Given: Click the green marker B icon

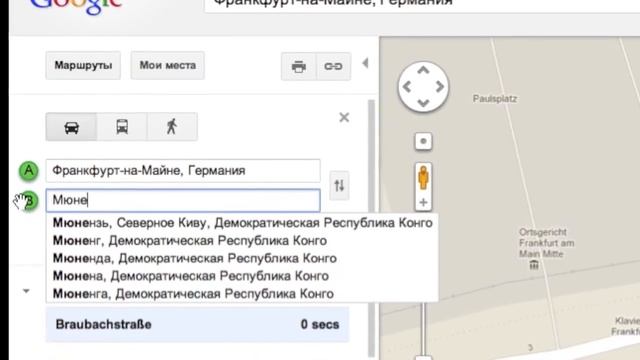Looking at the screenshot, I should click(29, 200).
